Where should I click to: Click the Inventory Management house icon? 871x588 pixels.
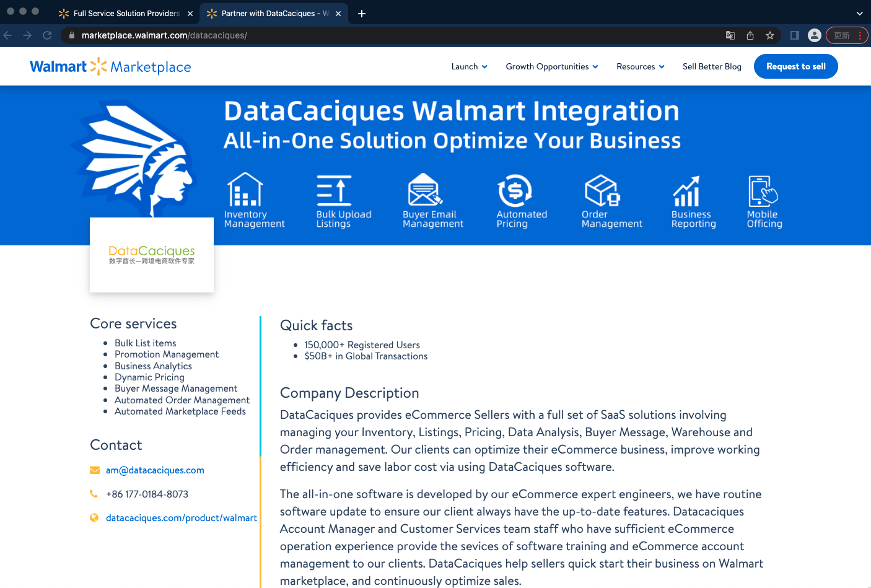(x=245, y=190)
